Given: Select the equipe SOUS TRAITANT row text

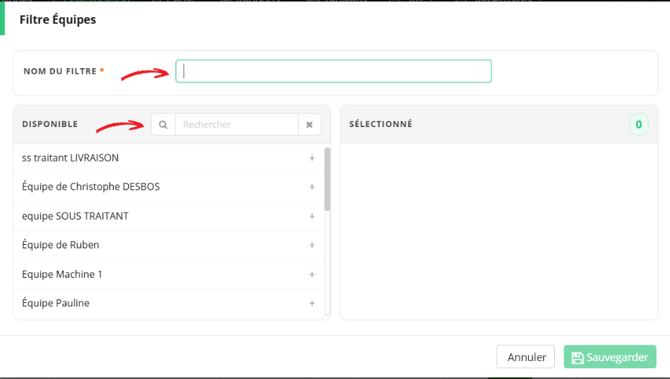Looking at the screenshot, I should click(75, 216).
